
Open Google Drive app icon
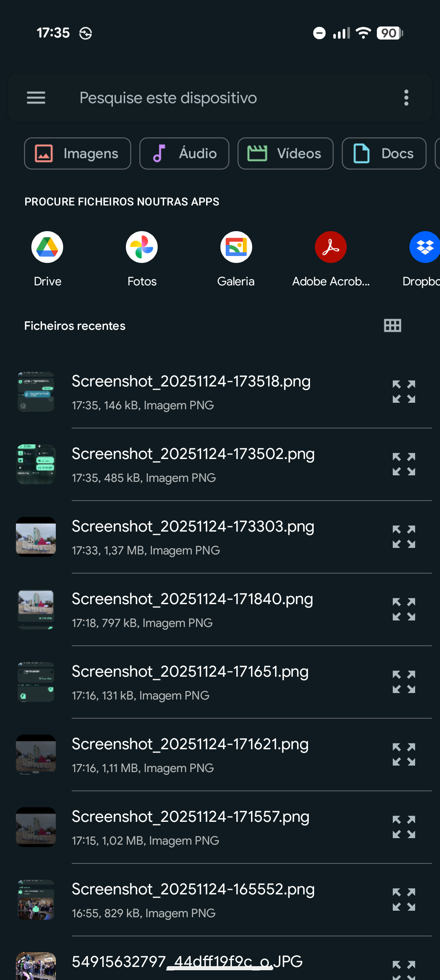pos(47,247)
